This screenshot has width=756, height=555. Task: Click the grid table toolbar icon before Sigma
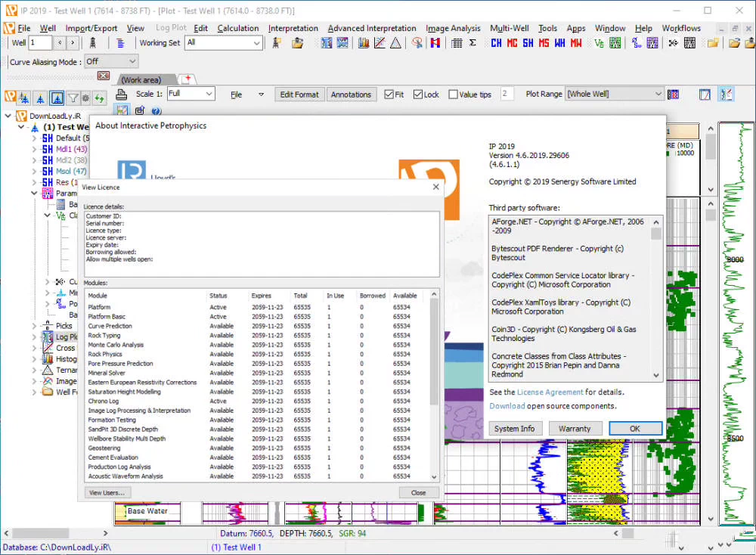click(457, 43)
